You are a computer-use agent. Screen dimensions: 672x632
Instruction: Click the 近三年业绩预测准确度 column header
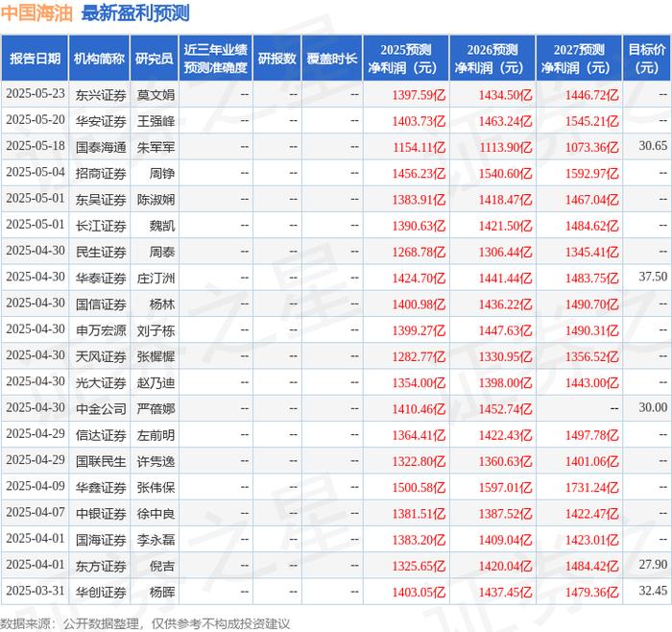pyautogui.click(x=216, y=59)
